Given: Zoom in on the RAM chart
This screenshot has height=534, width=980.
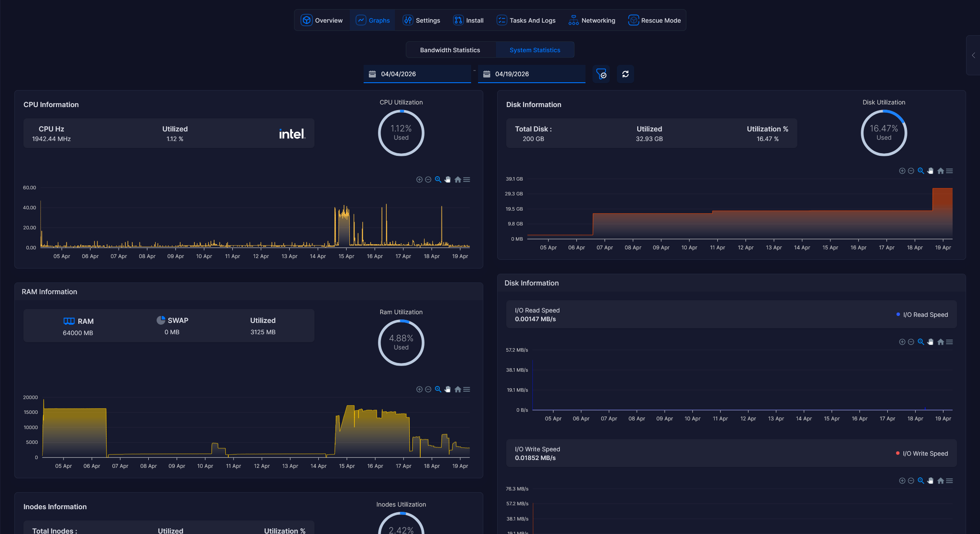Looking at the screenshot, I should click(419, 390).
